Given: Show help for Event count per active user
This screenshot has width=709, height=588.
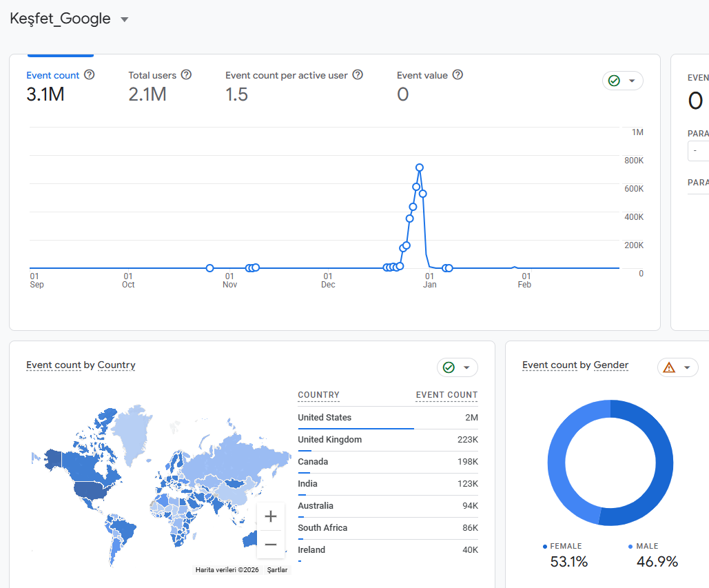Looking at the screenshot, I should (358, 74).
